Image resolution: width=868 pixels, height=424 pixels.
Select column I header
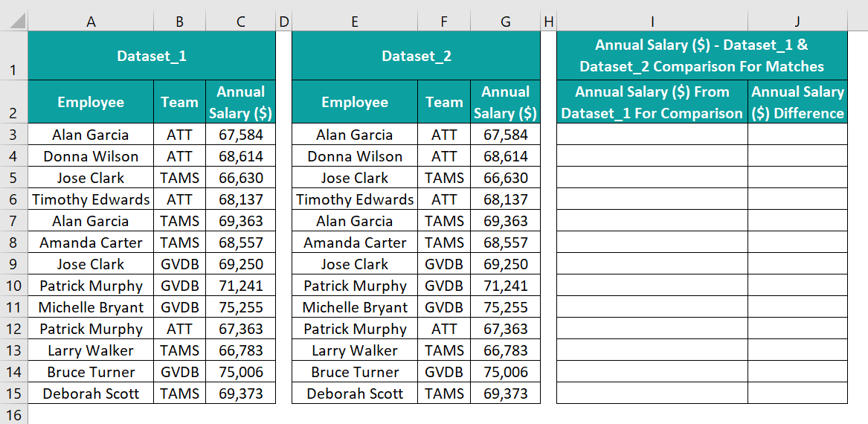652,22
